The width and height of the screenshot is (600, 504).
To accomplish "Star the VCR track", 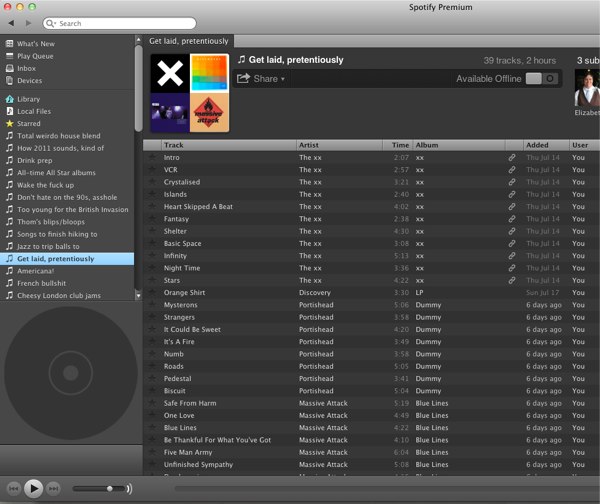I will pyautogui.click(x=152, y=170).
